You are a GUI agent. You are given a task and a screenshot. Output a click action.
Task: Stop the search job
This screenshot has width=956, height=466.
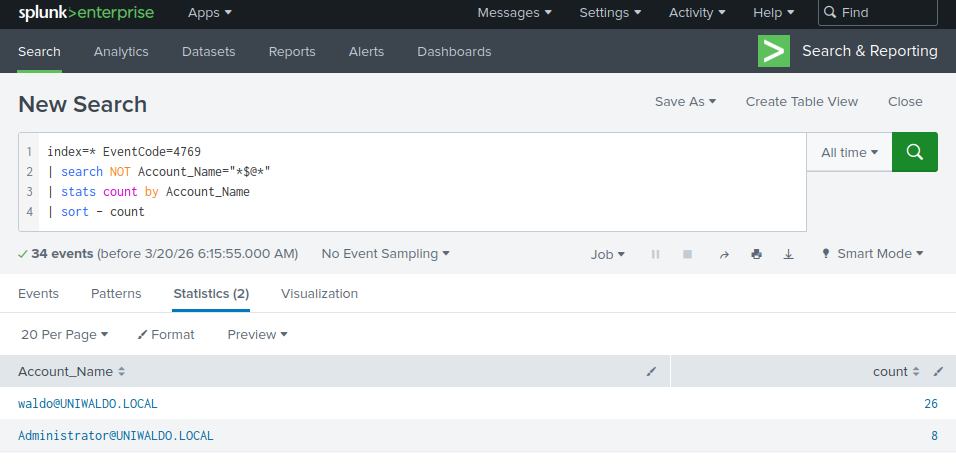point(687,254)
